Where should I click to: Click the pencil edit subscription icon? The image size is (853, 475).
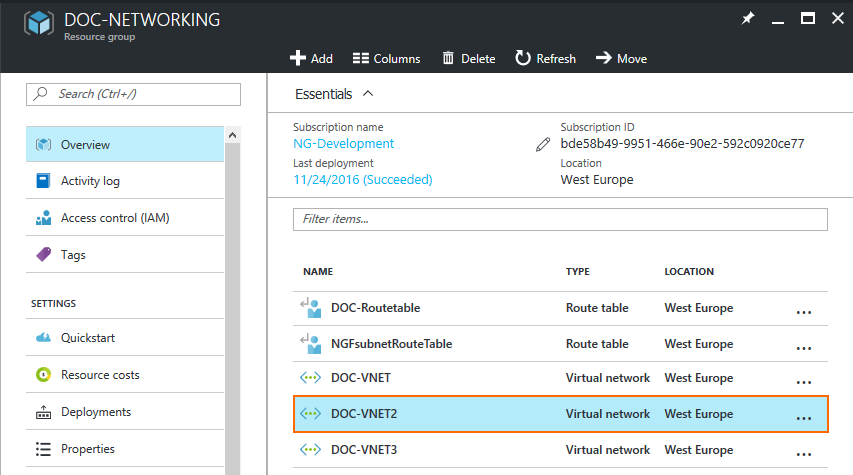point(542,144)
